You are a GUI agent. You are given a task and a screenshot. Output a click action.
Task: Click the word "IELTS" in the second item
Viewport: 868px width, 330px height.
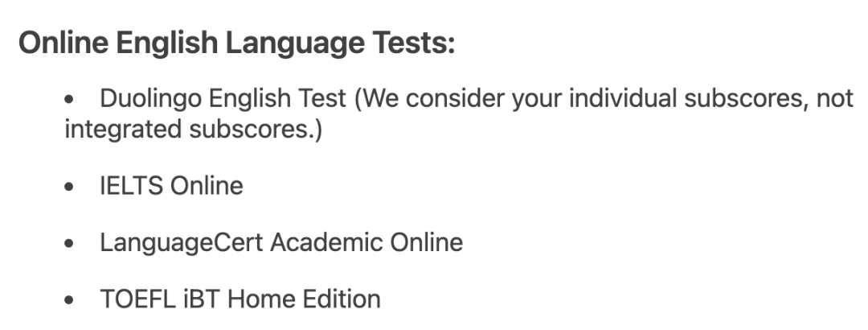pyautogui.click(x=130, y=186)
